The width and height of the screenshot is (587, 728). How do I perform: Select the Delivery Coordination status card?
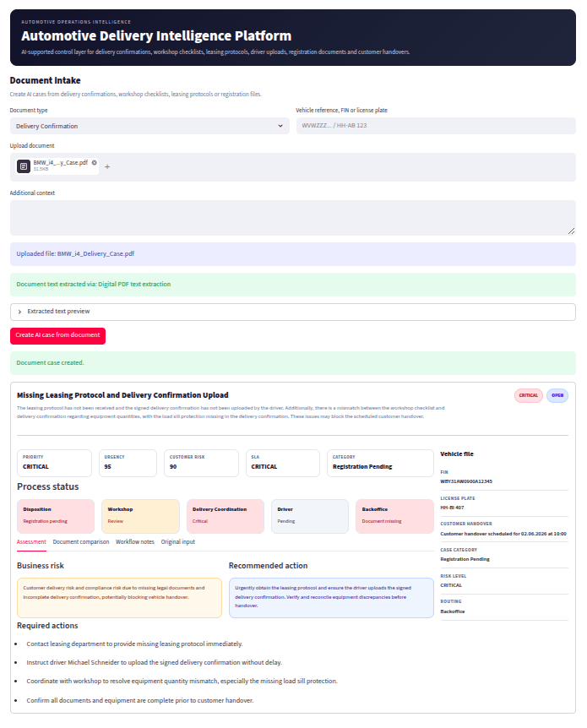click(226, 516)
